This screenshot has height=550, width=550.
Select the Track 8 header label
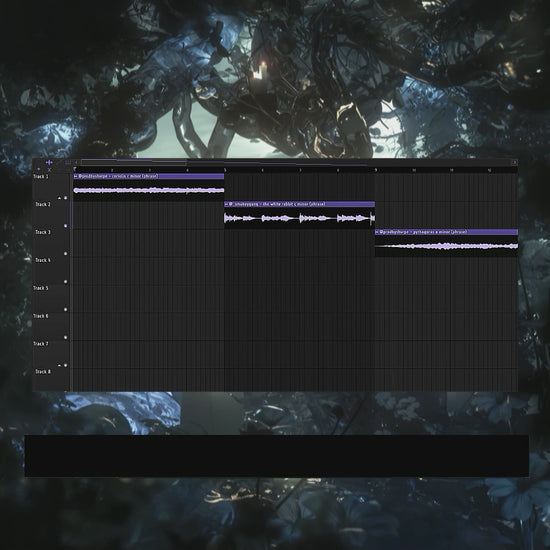43,371
